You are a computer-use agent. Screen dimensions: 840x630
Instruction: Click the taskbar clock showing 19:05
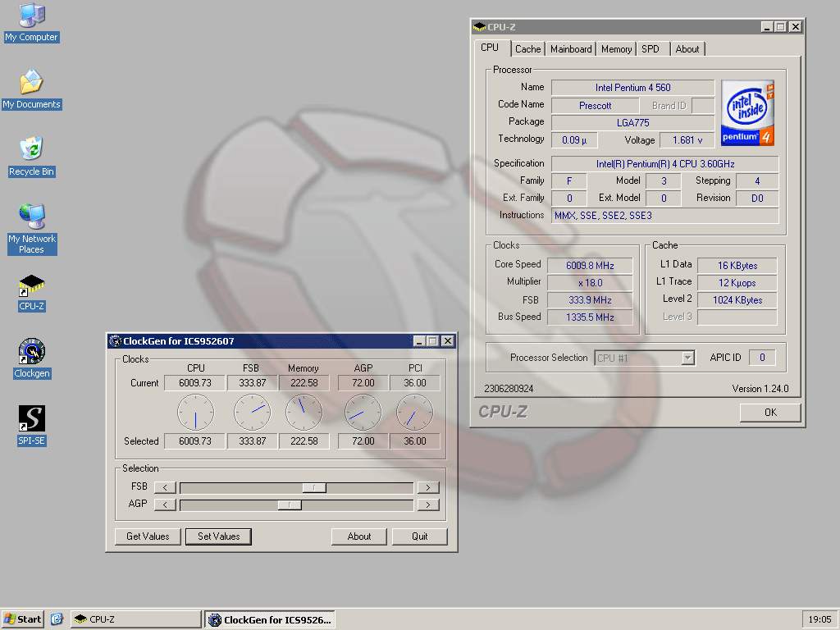coord(819,619)
